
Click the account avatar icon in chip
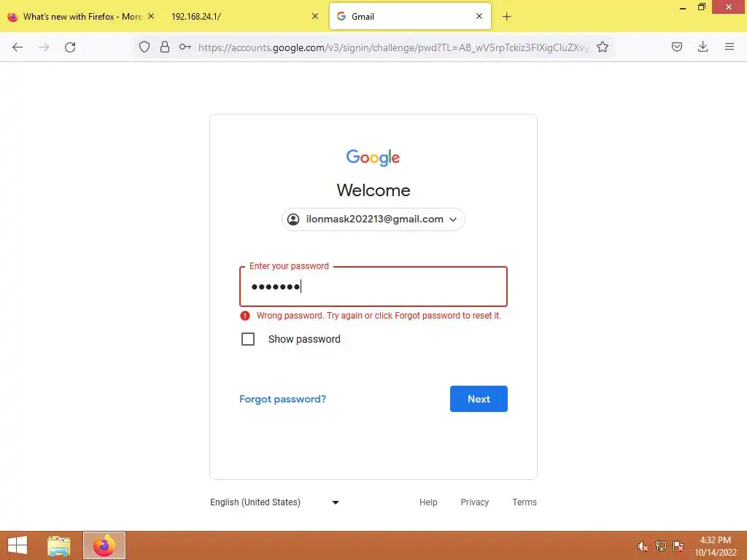(293, 219)
